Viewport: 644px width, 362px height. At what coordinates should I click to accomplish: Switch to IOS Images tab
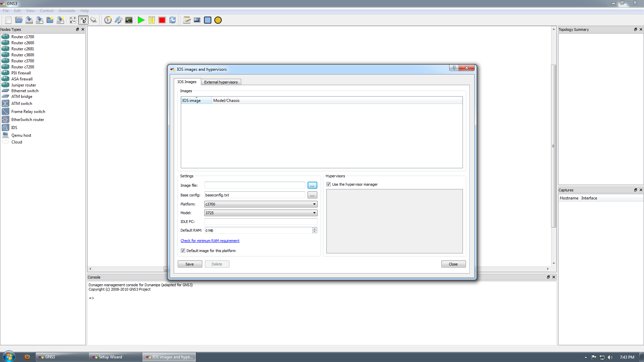187,82
